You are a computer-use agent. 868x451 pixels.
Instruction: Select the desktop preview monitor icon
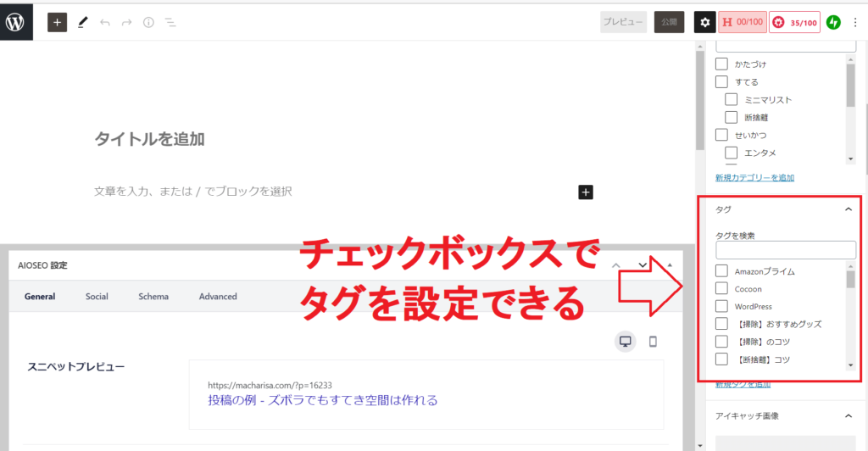[x=626, y=342]
